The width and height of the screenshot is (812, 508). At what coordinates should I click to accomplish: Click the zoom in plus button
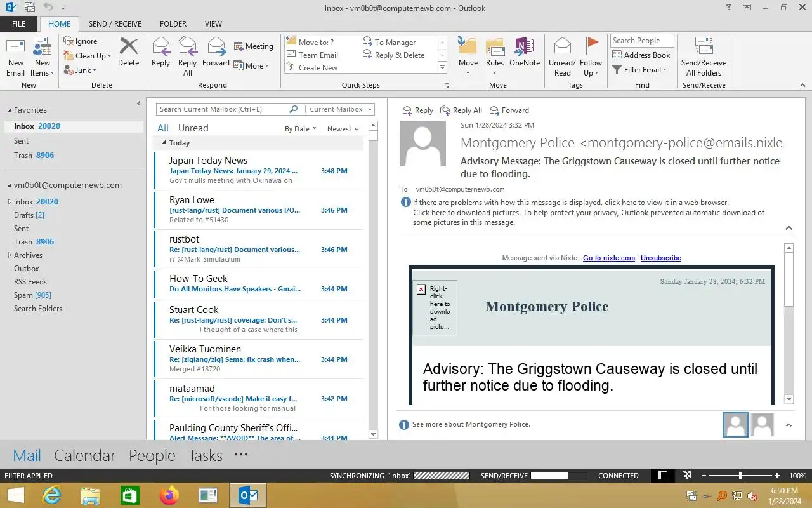point(777,476)
